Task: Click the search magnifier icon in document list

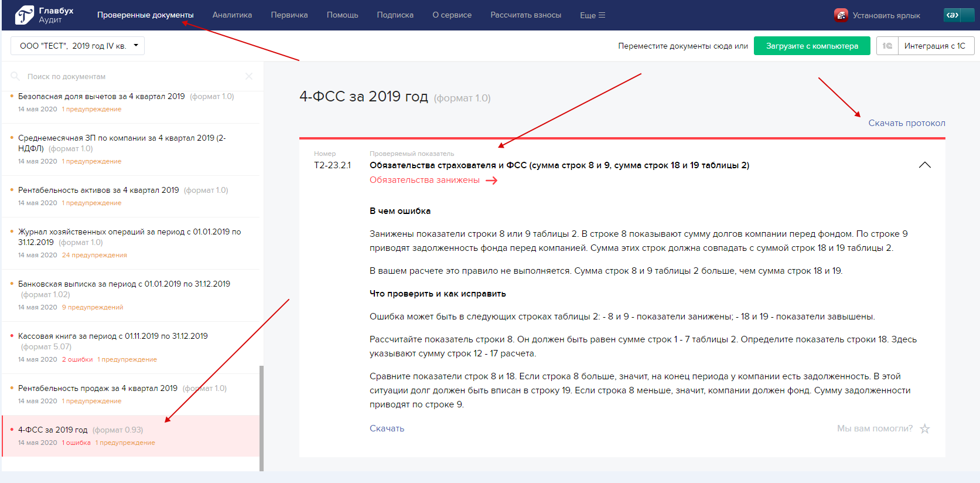Action: coord(15,76)
